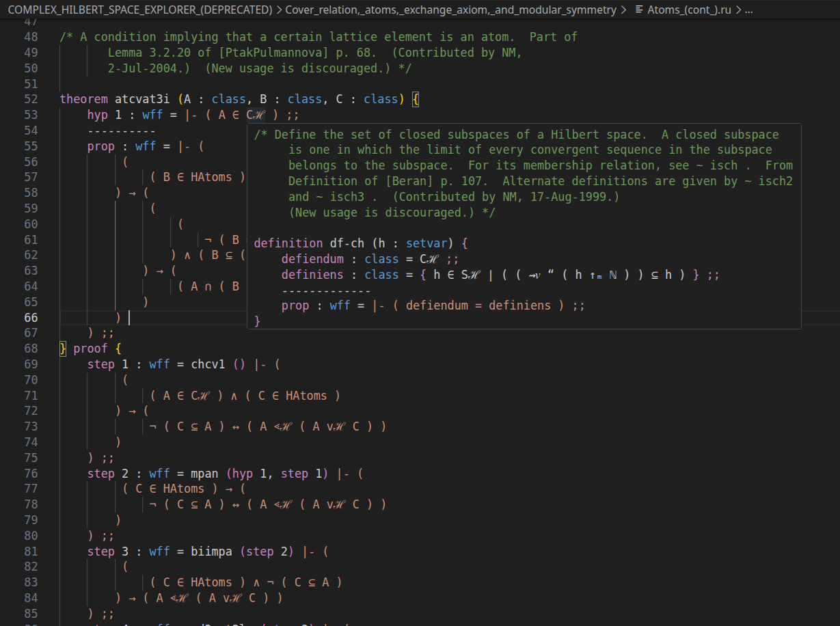Screen dimensions: 840x626
Task: Click 'chcv1' reference in step 1
Action: 208,364
